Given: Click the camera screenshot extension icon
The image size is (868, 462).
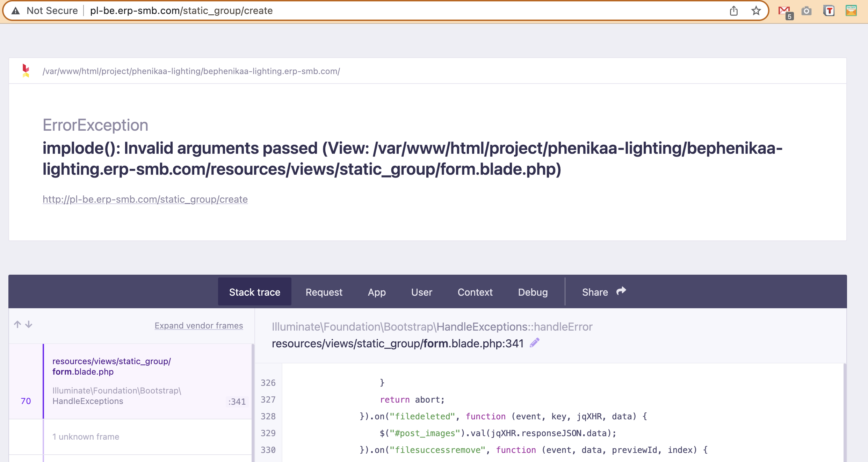Looking at the screenshot, I should coord(806,11).
